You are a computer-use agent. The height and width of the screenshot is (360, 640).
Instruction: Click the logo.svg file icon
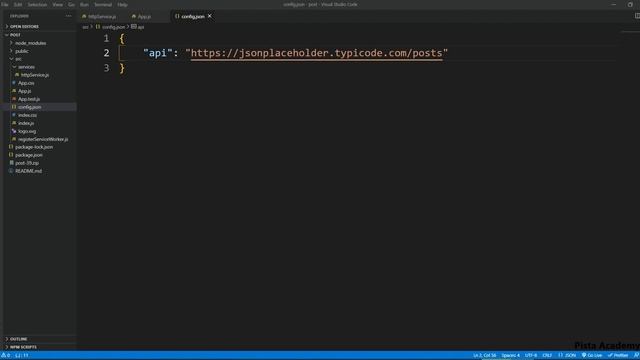[x=14, y=131]
